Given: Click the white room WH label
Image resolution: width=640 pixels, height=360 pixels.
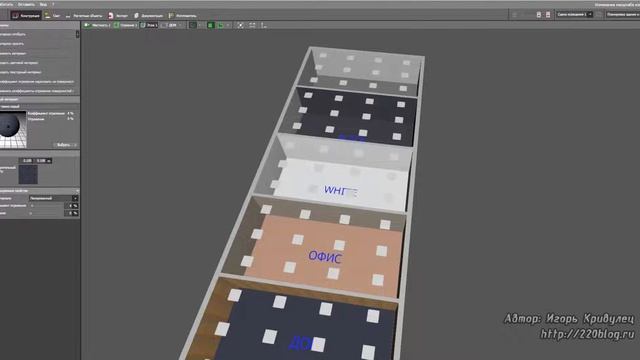Looking at the screenshot, I should coord(340,191).
